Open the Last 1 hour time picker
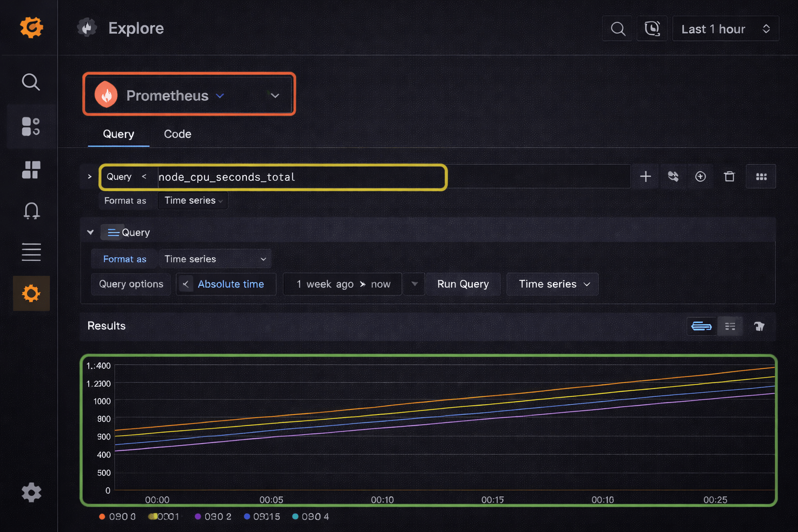The height and width of the screenshot is (532, 798). 726,29
